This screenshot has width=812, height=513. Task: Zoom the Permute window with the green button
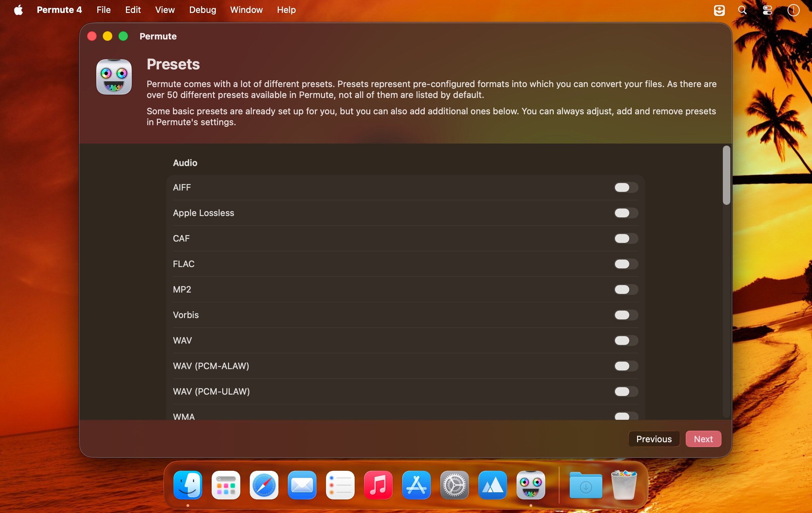tap(123, 36)
